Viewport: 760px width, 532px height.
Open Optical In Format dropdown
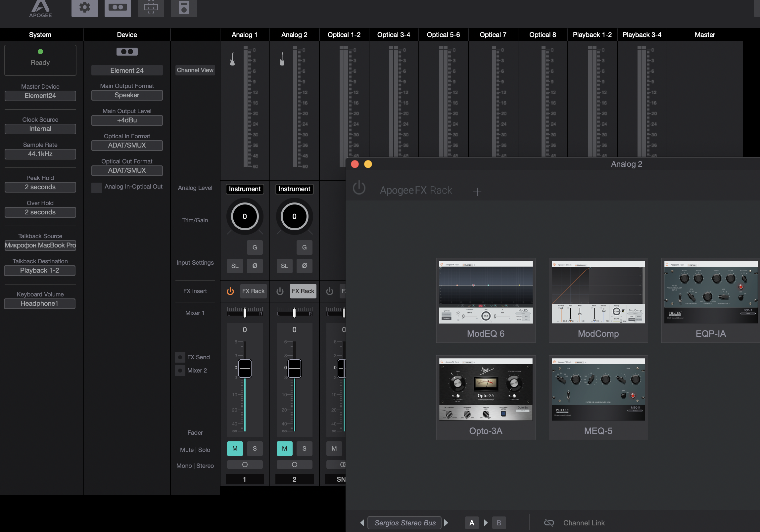coord(127,146)
